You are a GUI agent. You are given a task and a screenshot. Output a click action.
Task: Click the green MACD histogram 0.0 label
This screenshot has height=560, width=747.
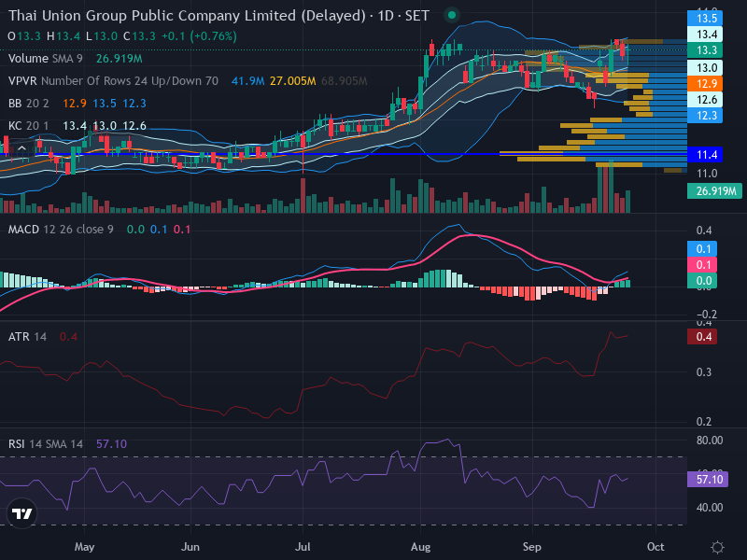click(x=702, y=281)
